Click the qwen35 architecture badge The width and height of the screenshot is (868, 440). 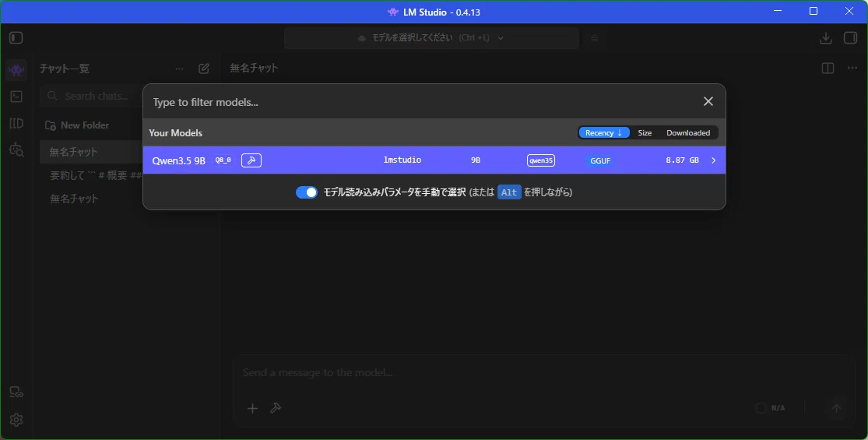click(x=541, y=160)
